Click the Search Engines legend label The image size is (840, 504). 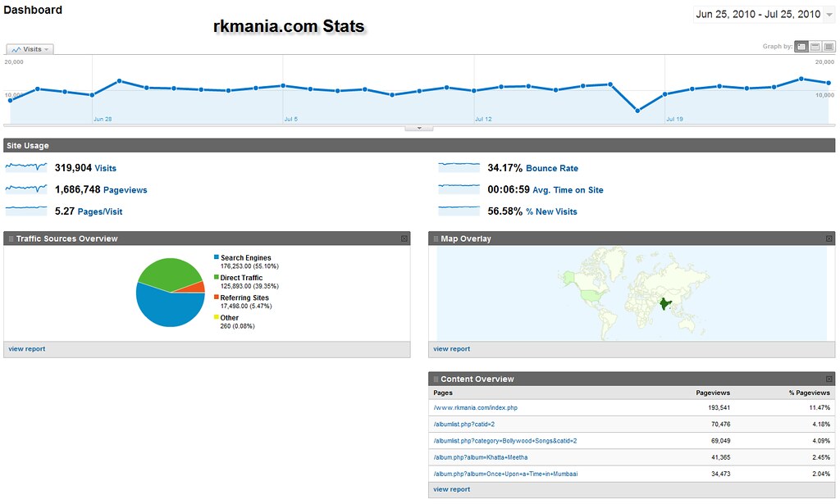(246, 258)
